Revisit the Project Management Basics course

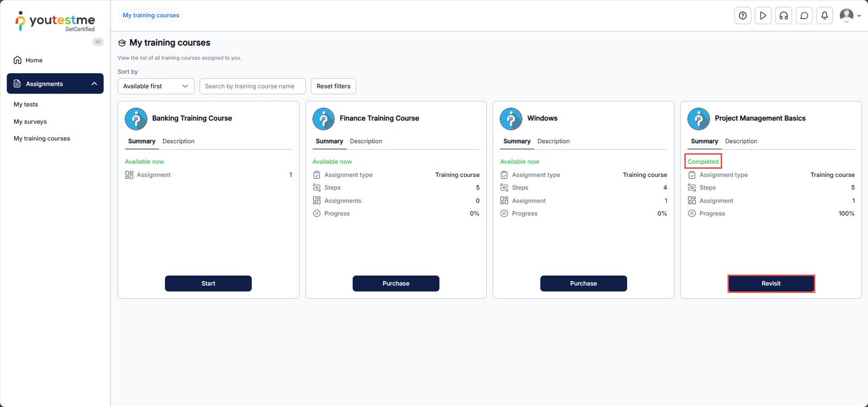[771, 283]
